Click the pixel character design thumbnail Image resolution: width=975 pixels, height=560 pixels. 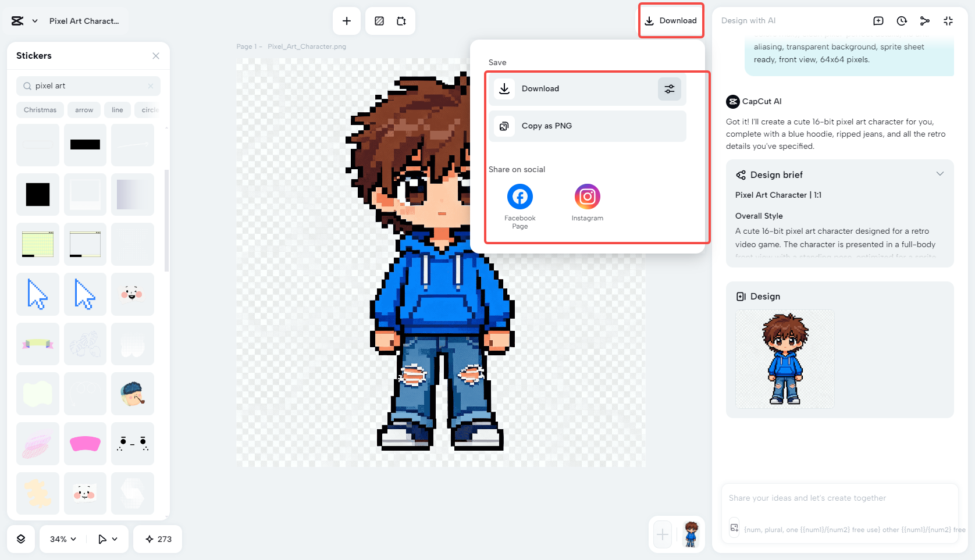click(785, 359)
